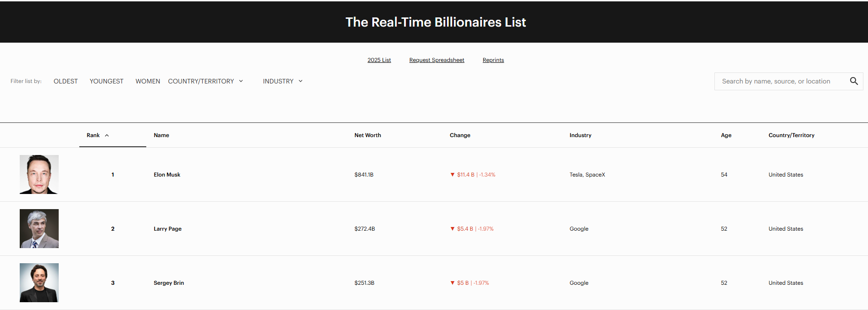Select the Sergey Brin name

(169, 283)
